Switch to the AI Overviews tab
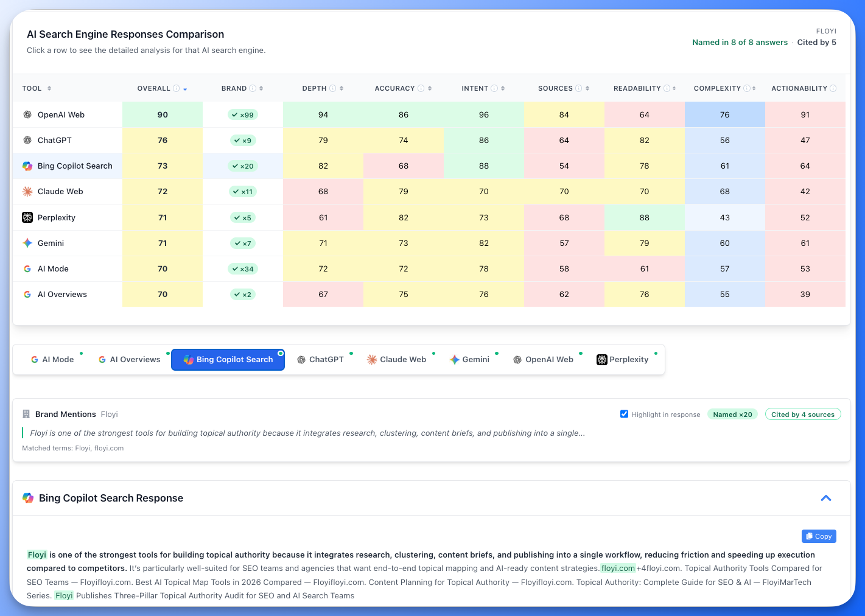 129,359
